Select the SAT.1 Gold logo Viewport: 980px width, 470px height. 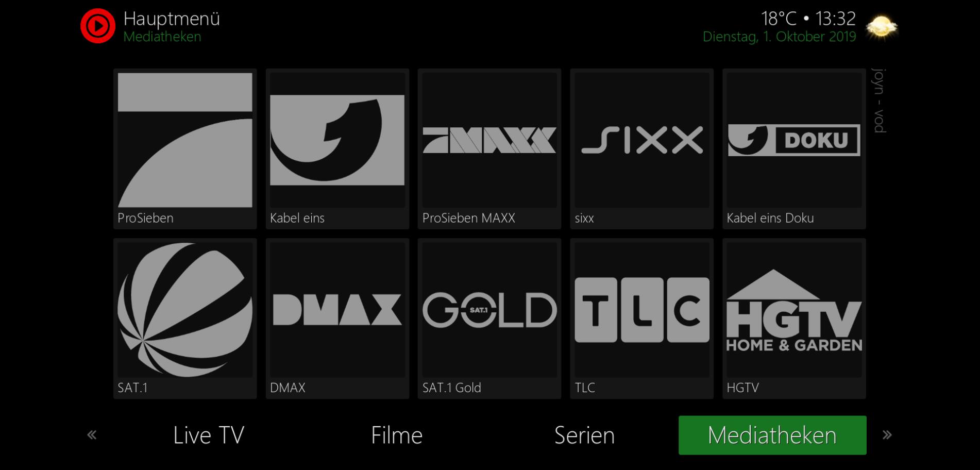489,310
